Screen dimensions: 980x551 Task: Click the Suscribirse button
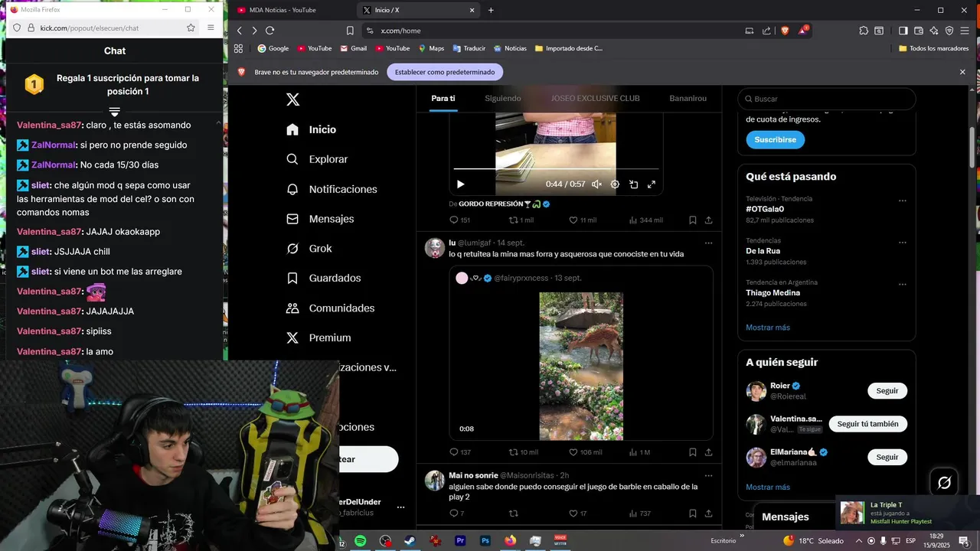[775, 140]
